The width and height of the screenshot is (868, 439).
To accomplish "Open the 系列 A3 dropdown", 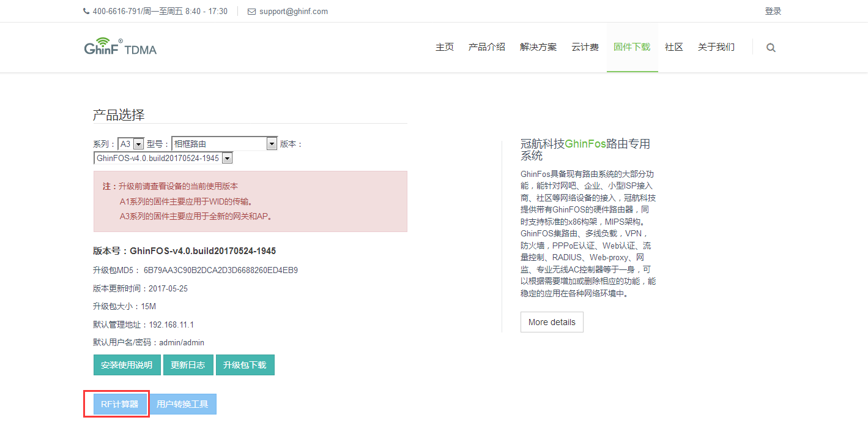I will [131, 144].
